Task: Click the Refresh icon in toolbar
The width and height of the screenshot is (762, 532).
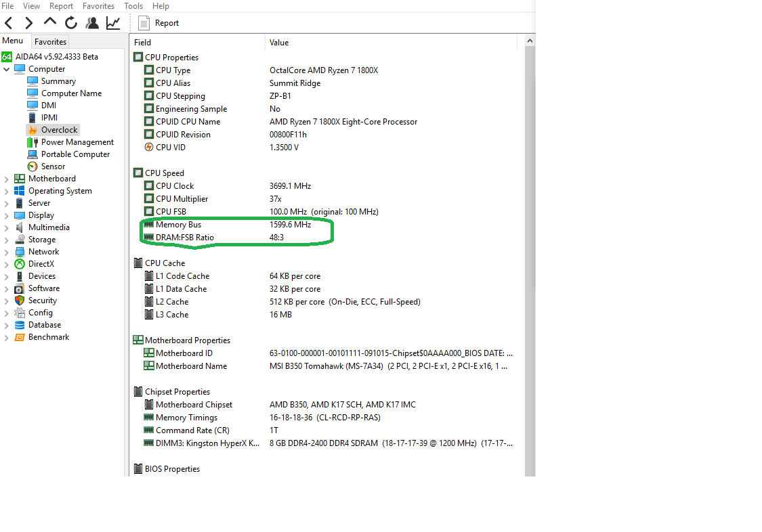Action: (71, 23)
